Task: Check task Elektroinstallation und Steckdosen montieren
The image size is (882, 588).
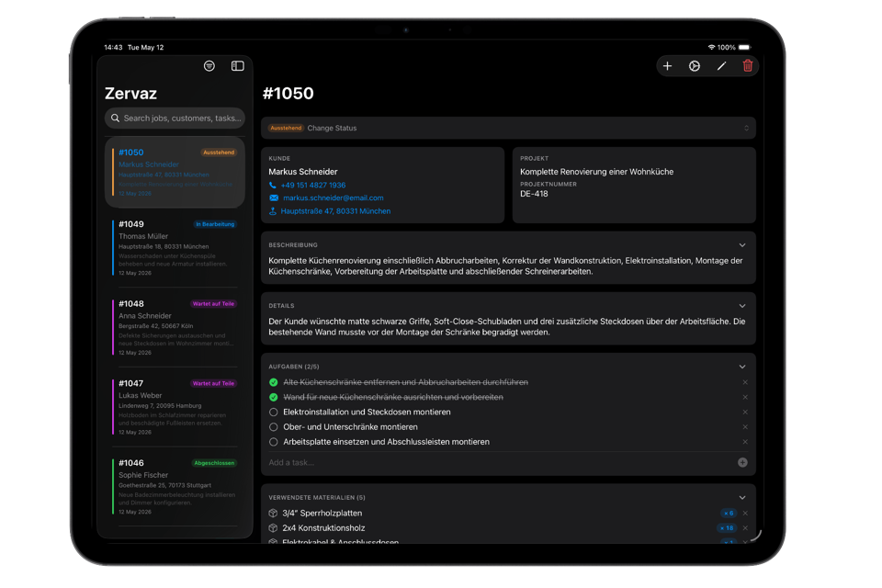Action: (274, 413)
